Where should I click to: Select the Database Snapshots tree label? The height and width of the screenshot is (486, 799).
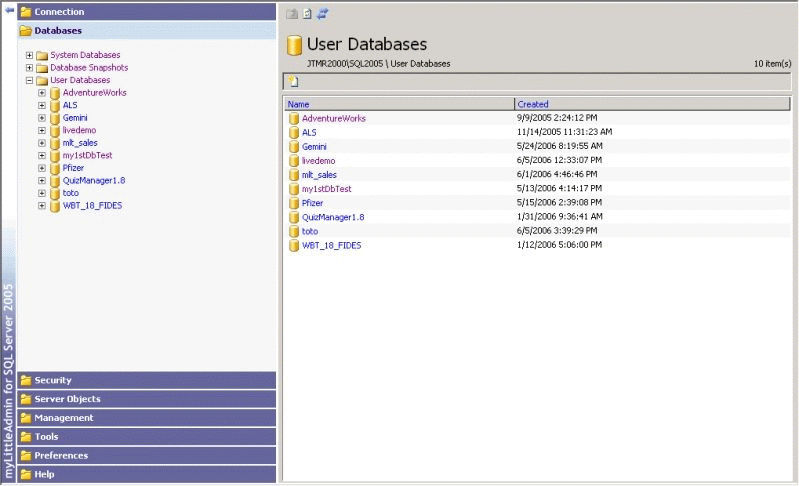(89, 68)
